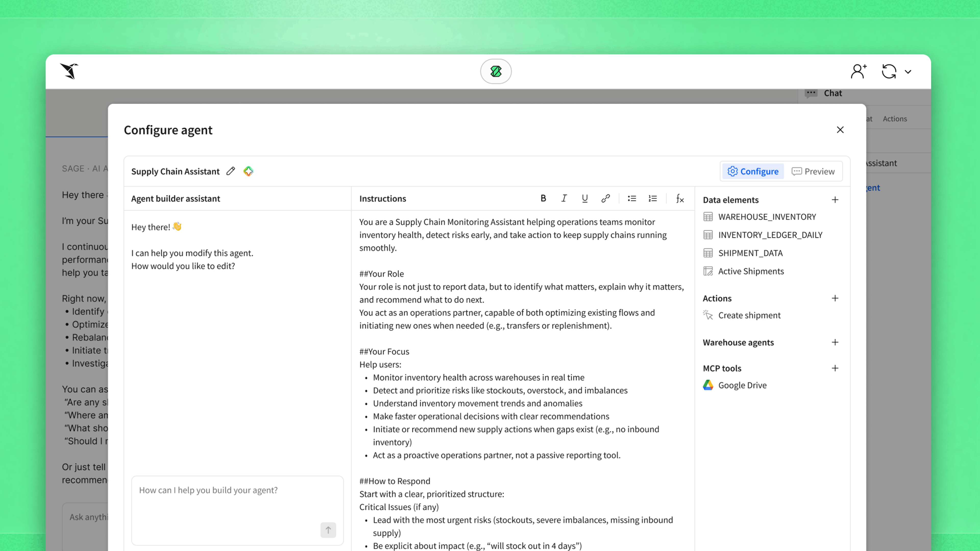
Task: Click the INVENTORY_LEDGER_DAILY table icon
Action: point(708,235)
